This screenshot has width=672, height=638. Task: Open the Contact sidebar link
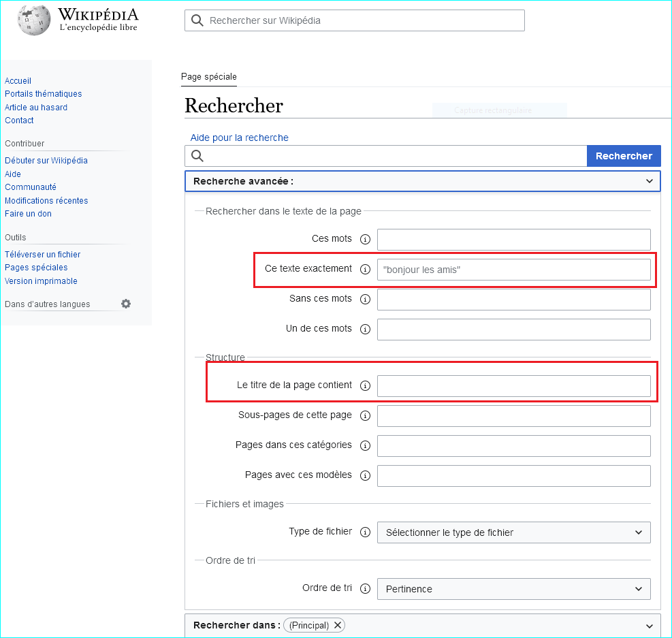pos(19,121)
